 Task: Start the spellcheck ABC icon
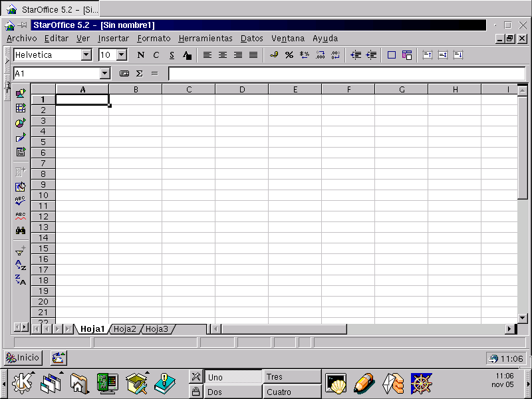(21, 201)
